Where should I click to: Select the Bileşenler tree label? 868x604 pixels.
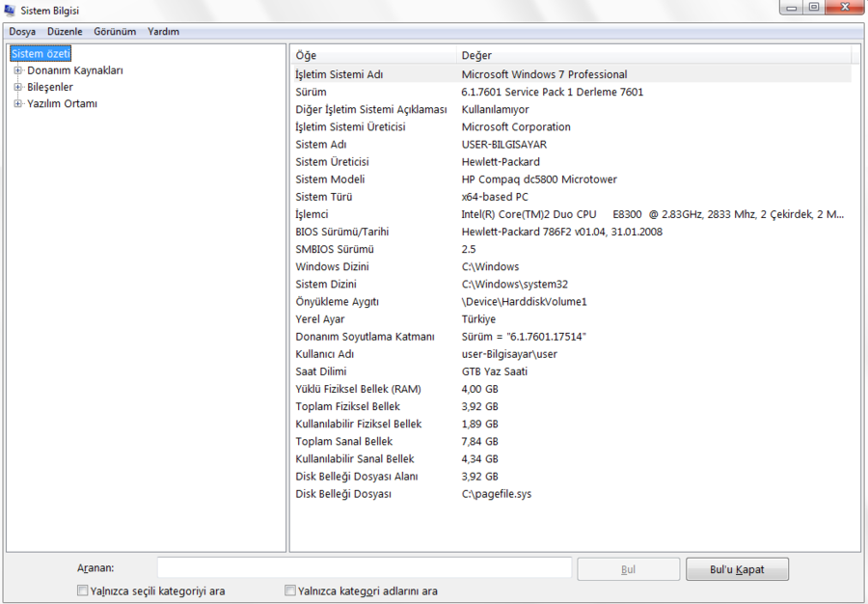tap(50, 87)
